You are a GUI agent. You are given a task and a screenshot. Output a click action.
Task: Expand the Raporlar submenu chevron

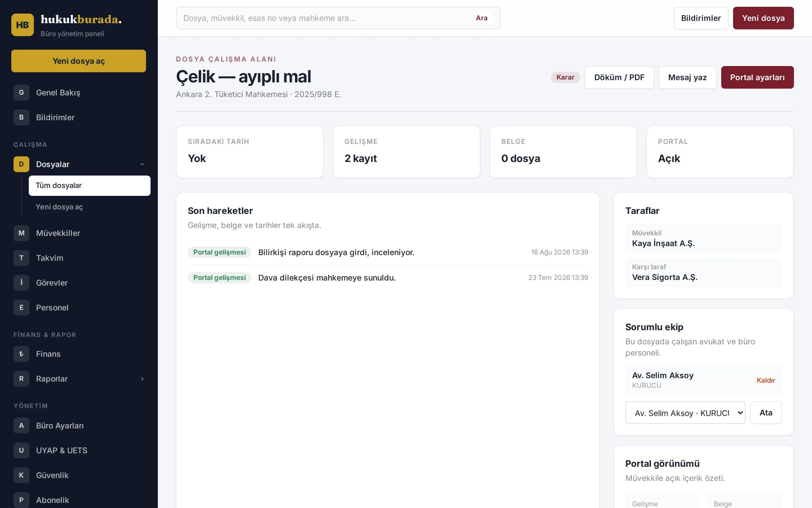142,379
